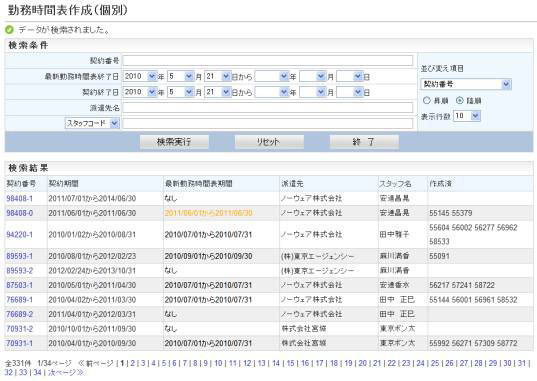Open the empty end-day dropdown in 契約終了日 row
This screenshot has height=381, width=537.
click(x=349, y=92)
